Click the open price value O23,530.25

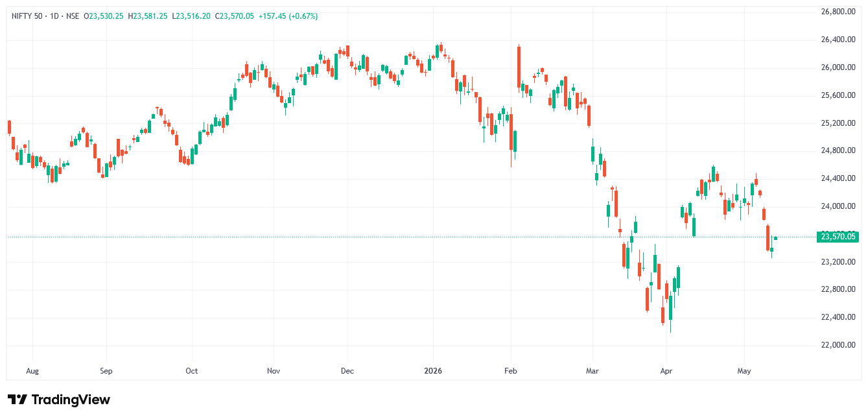pos(104,16)
